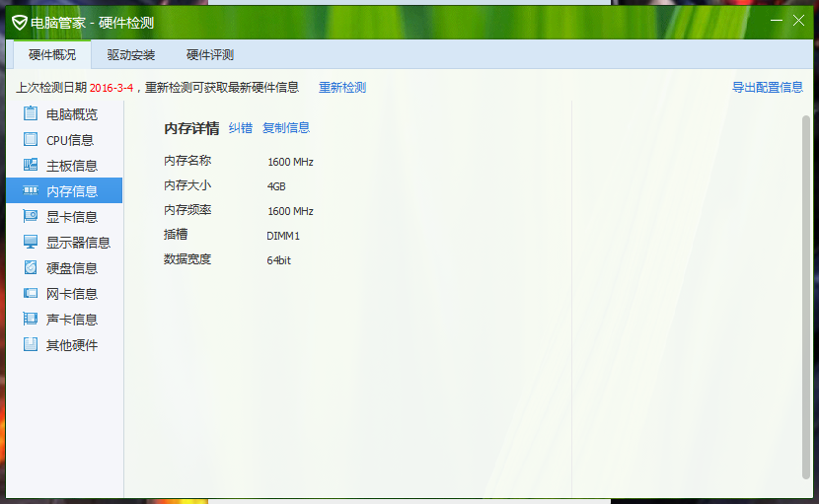The image size is (819, 504).
Task: Select the 硬件概况 tab
Action: [x=52, y=55]
